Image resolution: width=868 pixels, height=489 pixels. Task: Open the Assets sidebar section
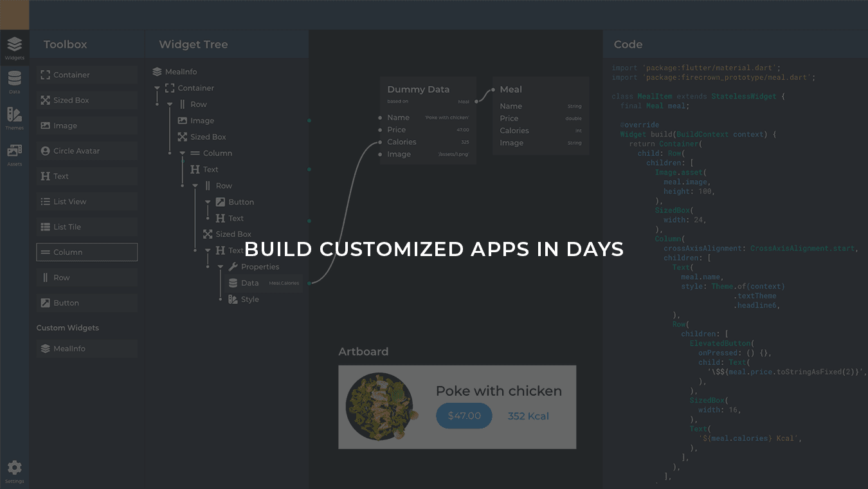(x=14, y=155)
